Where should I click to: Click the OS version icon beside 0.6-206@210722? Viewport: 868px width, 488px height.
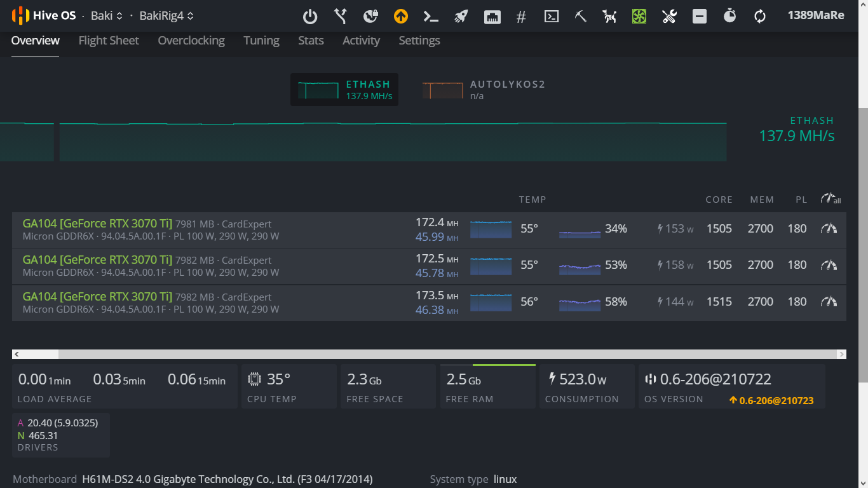pos(650,379)
